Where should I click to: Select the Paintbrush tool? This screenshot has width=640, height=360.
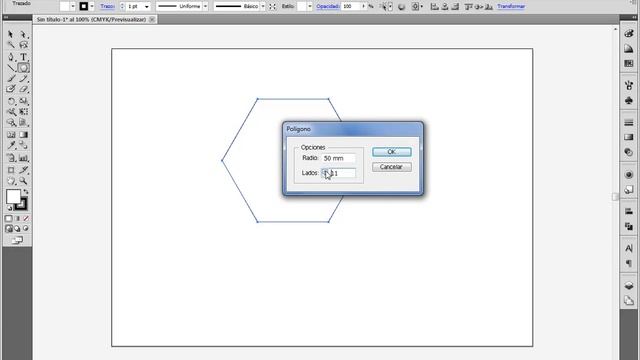tap(11, 78)
